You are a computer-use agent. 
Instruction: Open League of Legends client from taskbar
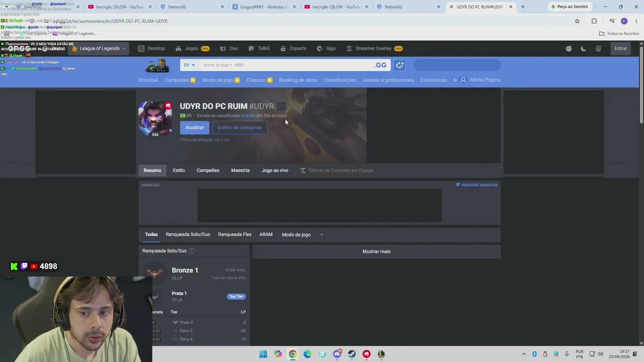381,354
